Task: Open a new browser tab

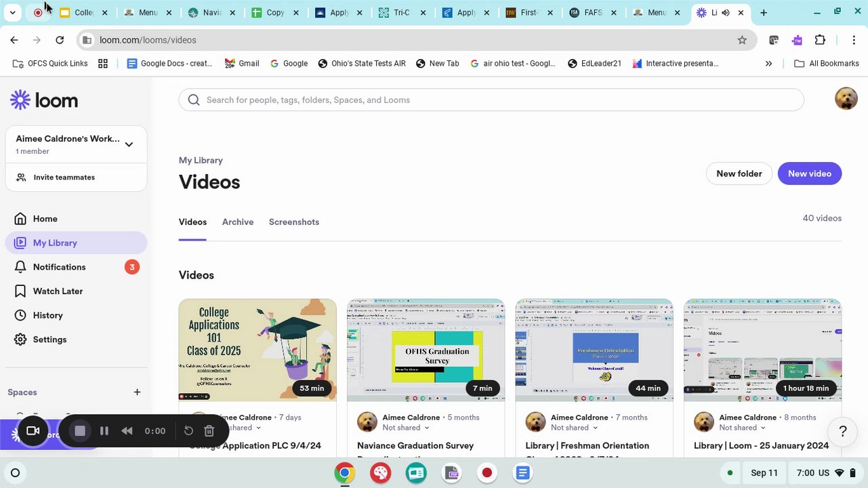Action: pos(764,13)
